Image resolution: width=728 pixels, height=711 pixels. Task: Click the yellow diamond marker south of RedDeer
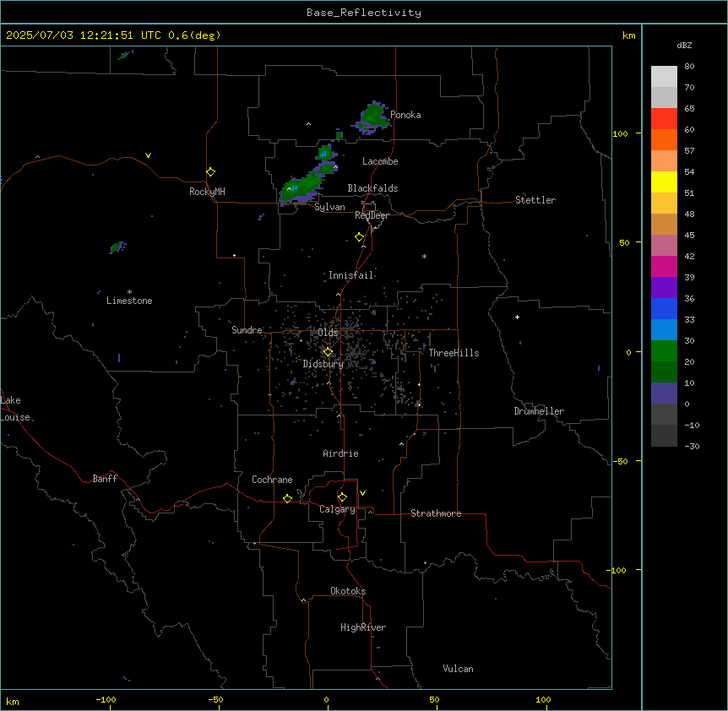(360, 237)
